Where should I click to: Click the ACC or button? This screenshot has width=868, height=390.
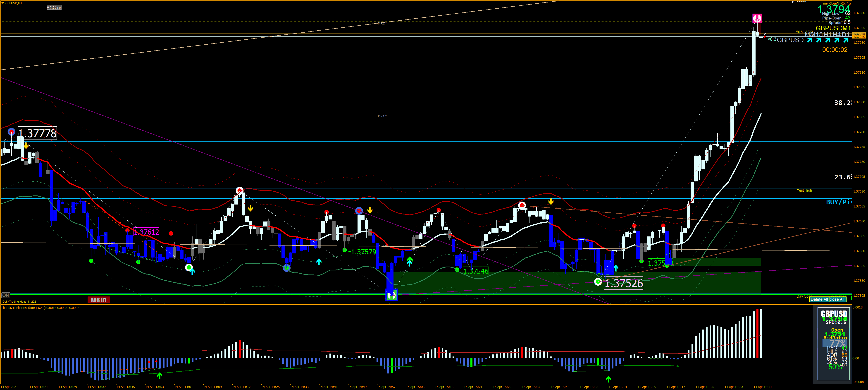(54, 7)
